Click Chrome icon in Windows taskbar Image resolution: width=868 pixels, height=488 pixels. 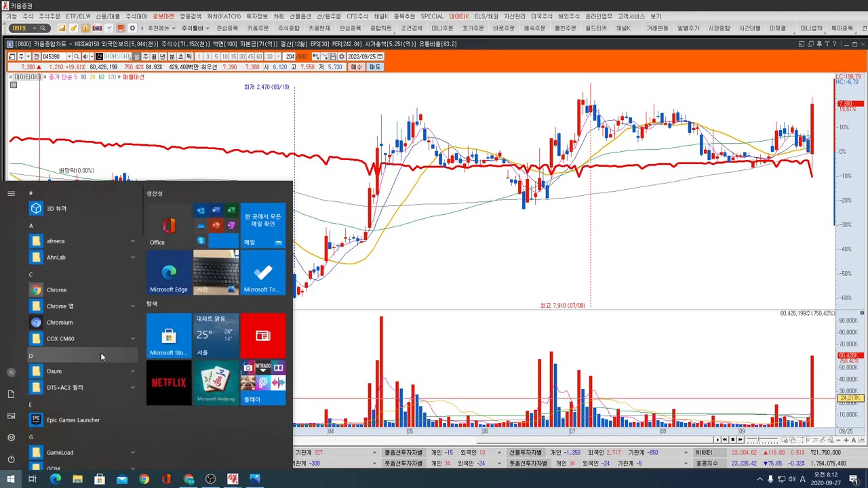coord(144,479)
